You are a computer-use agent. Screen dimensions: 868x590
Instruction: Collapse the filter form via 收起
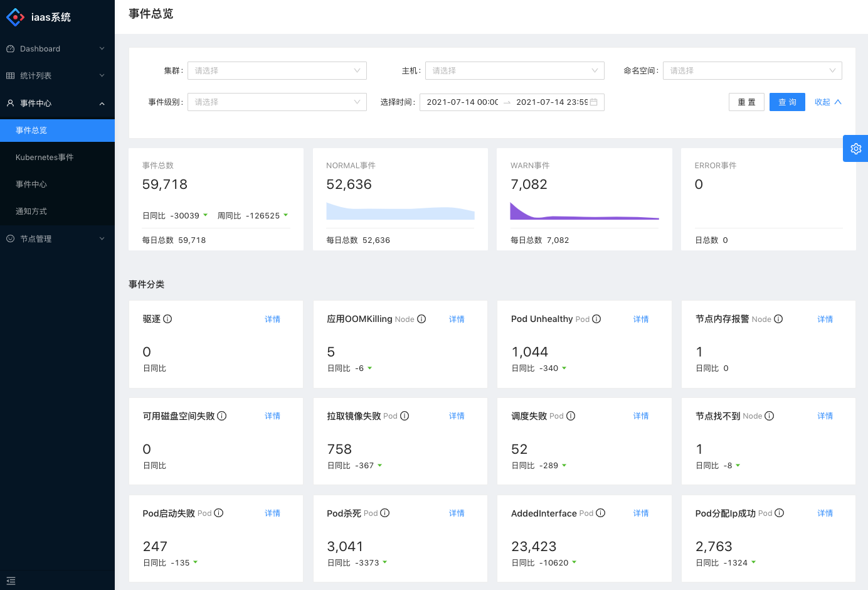pyautogui.click(x=828, y=102)
